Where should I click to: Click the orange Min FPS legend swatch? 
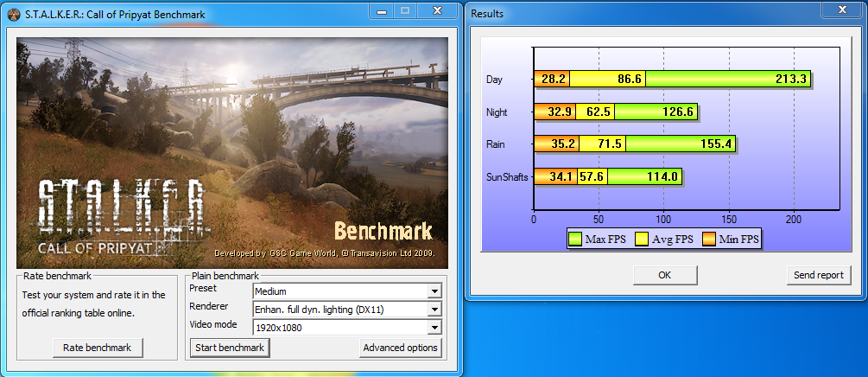click(x=708, y=238)
